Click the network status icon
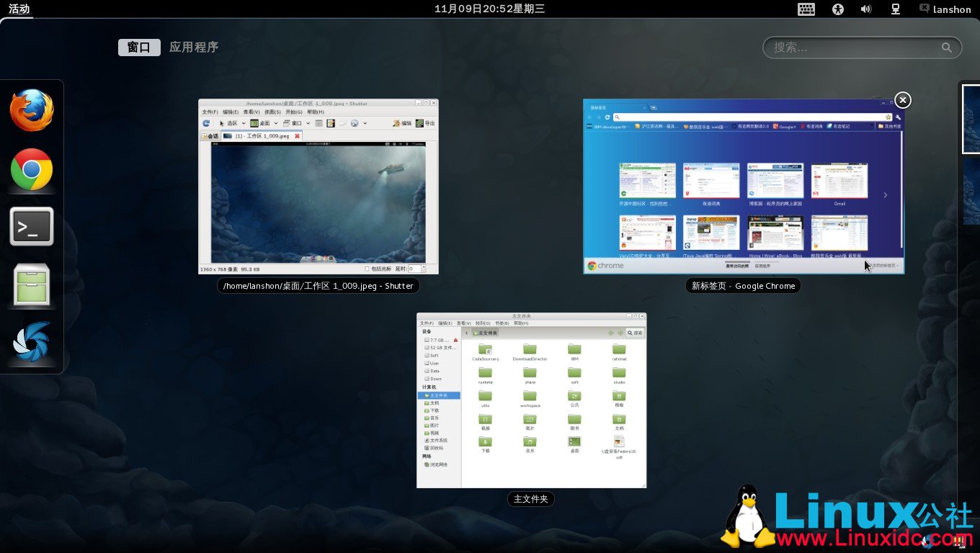980x553 pixels. coord(896,9)
